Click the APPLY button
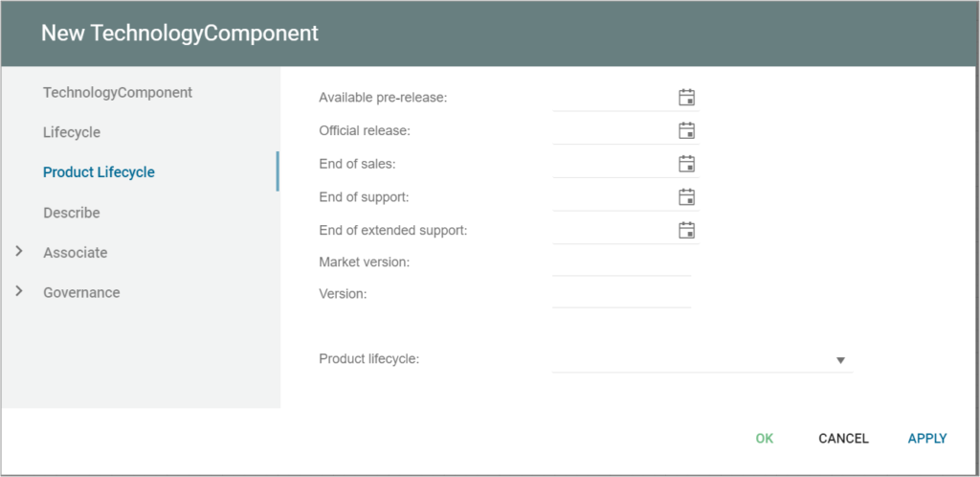Viewport: 980px width, 477px height. (927, 439)
